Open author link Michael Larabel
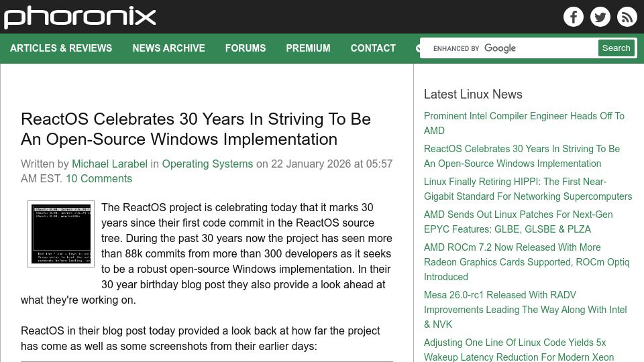Image resolution: width=644 pixels, height=362 pixels. coord(109,164)
